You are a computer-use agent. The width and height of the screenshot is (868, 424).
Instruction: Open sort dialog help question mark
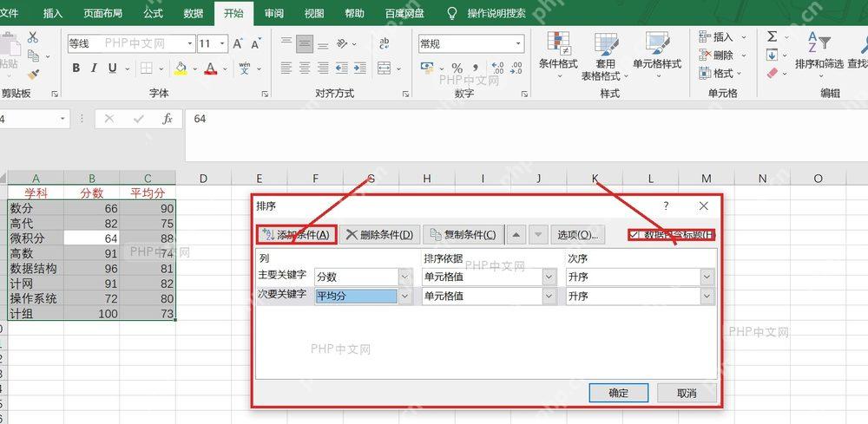666,206
